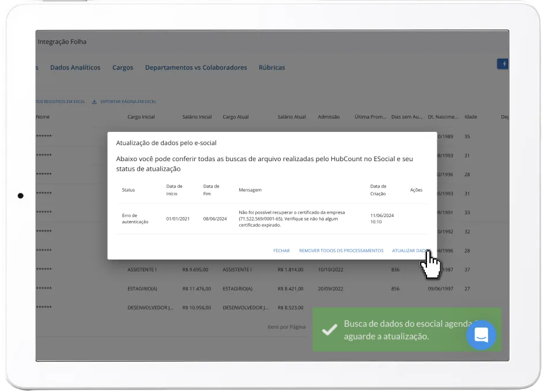Click the Salário Inicial column header
Viewport: 544px width, 392px height.
pos(197,117)
